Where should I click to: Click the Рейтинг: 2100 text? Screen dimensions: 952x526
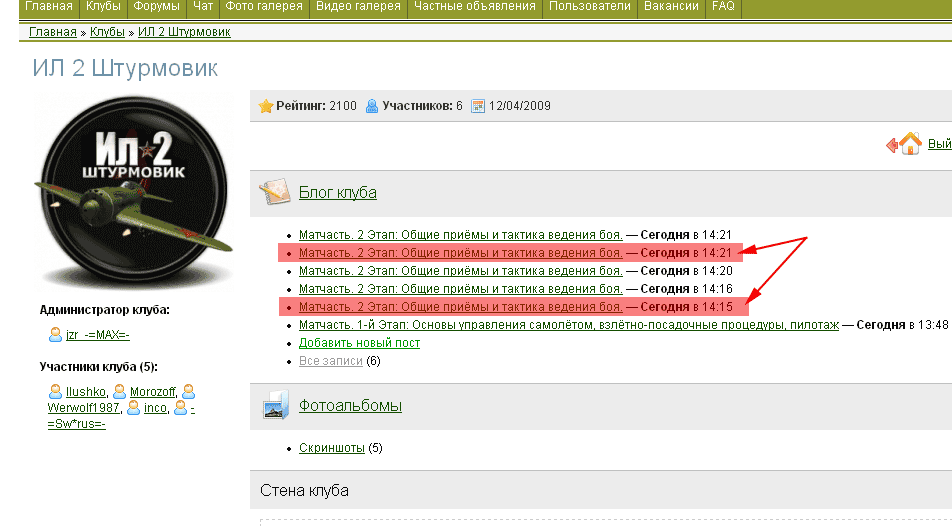pos(316,106)
